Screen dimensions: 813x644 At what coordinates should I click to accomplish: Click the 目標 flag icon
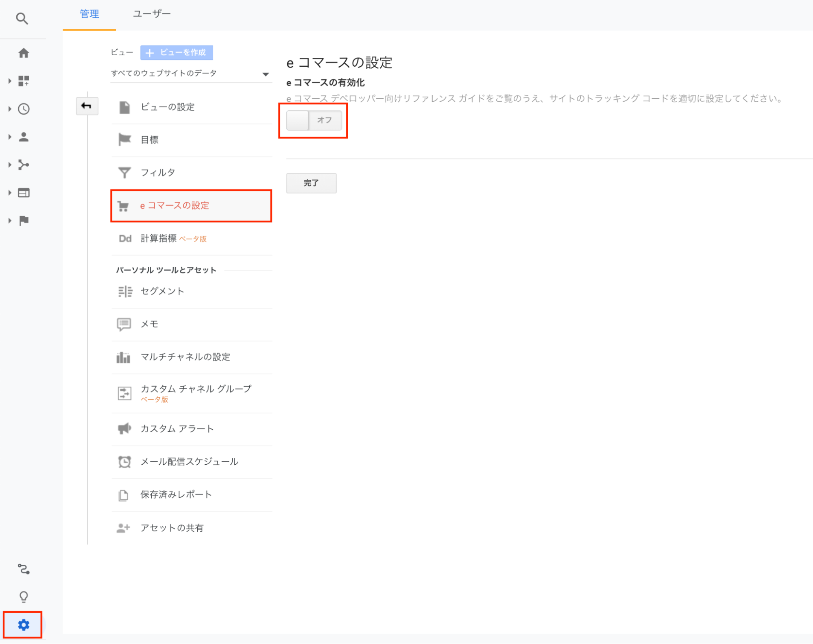pyautogui.click(x=124, y=139)
